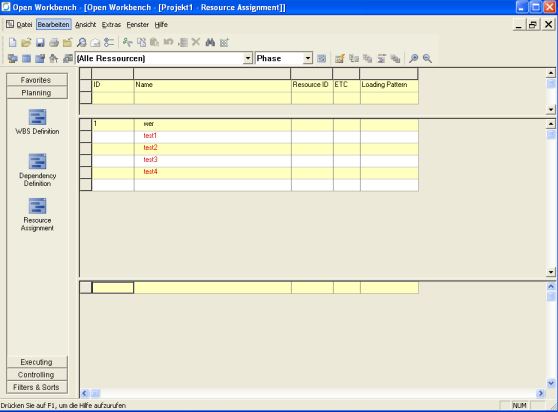Click the new document toolbar icon
Screen dimensions: 558x412
pos(12,43)
